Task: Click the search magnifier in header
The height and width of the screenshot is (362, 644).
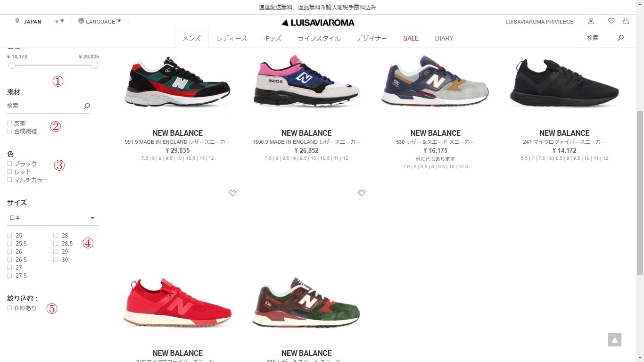Action: point(621,38)
